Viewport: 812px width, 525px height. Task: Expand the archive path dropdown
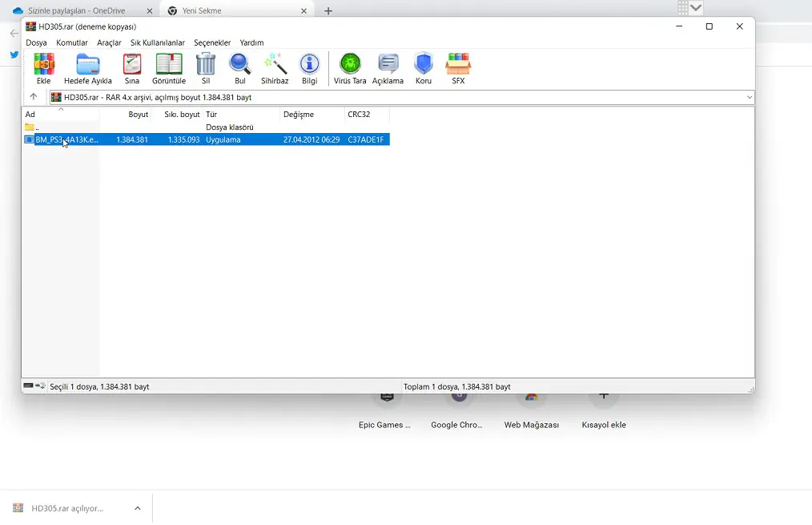tap(749, 98)
